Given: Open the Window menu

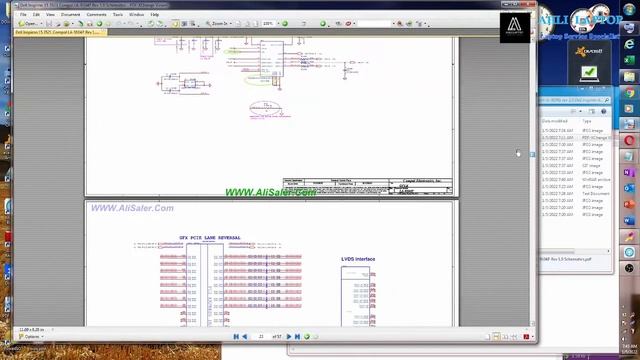Looking at the screenshot, I should pos(136,14).
